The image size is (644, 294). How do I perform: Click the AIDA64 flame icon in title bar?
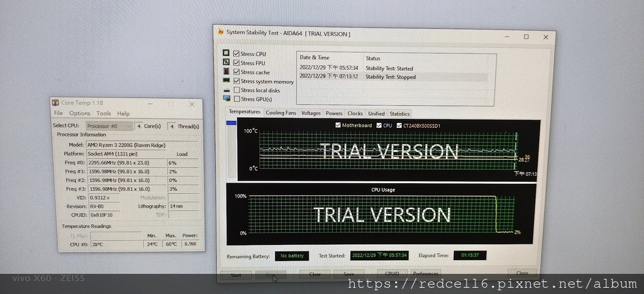[221, 32]
